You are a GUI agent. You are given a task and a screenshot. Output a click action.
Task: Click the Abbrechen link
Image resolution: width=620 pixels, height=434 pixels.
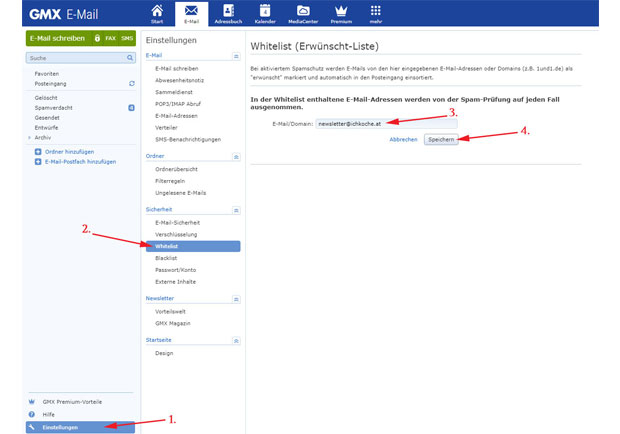403,139
